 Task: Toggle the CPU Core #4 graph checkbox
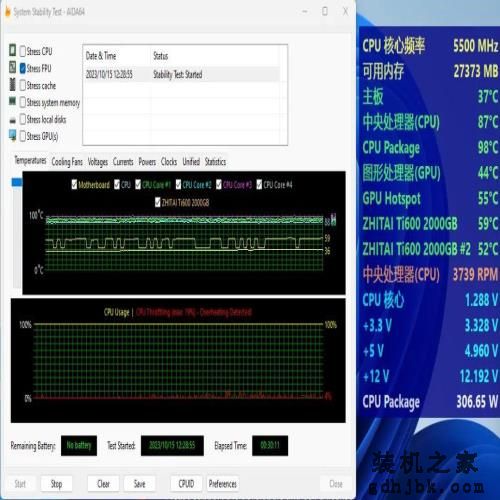click(259, 184)
